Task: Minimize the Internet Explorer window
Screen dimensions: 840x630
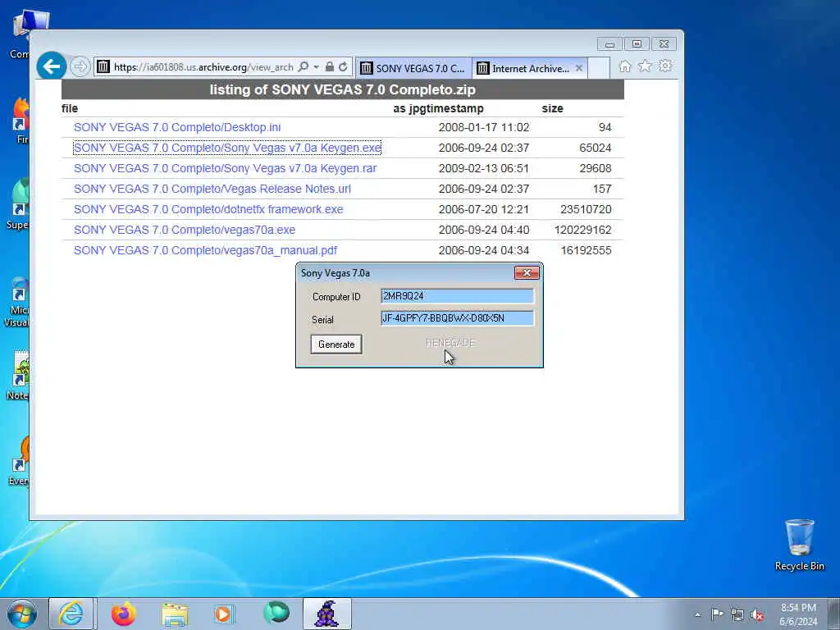Action: click(x=609, y=44)
